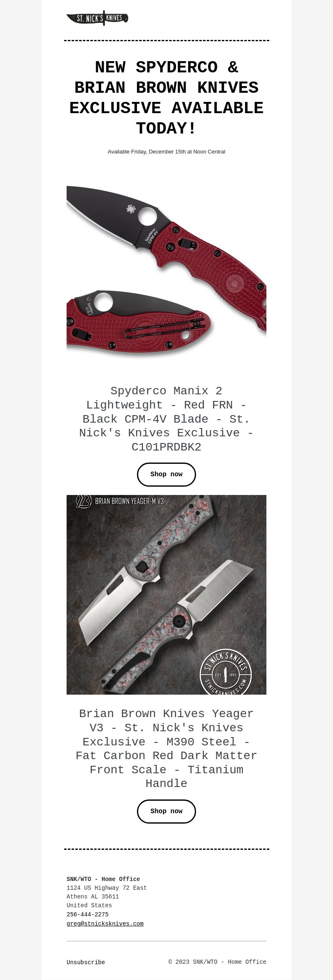Click the 1124 US Highway 72 East address
This screenshot has height=980, width=333.
point(107,888)
